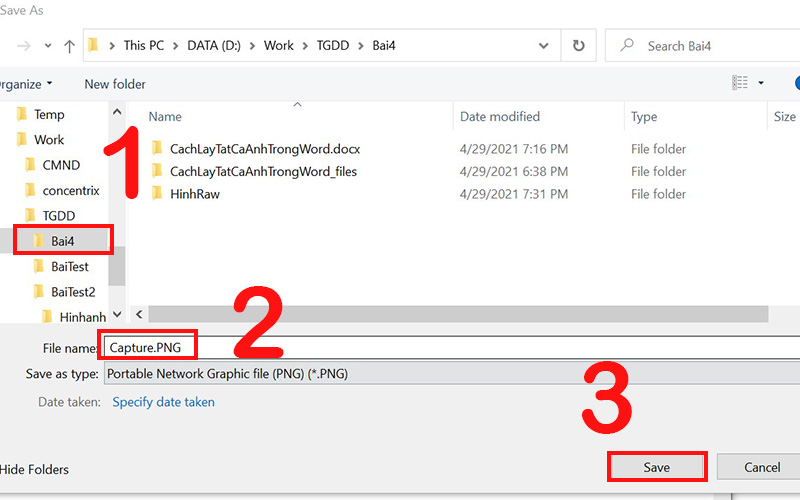Click the HinhRaw folder icon
This screenshot has height=500, width=800.
coord(157,193)
